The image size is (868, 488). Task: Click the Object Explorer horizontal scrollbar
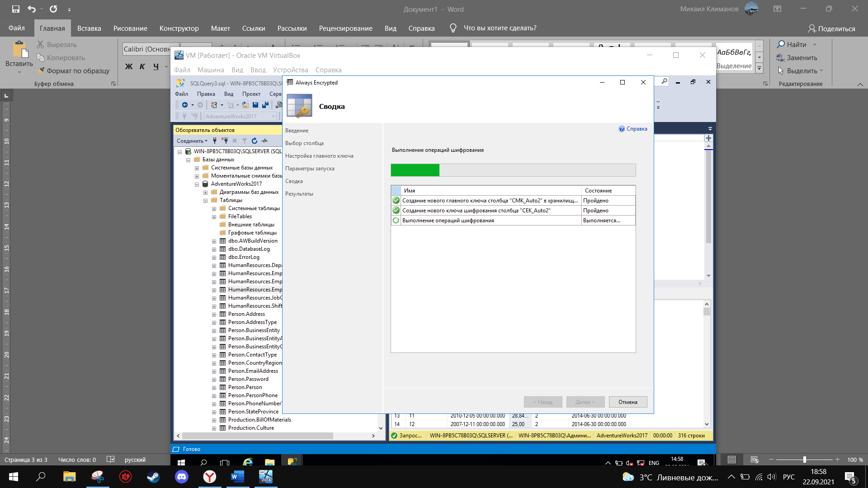point(276,436)
